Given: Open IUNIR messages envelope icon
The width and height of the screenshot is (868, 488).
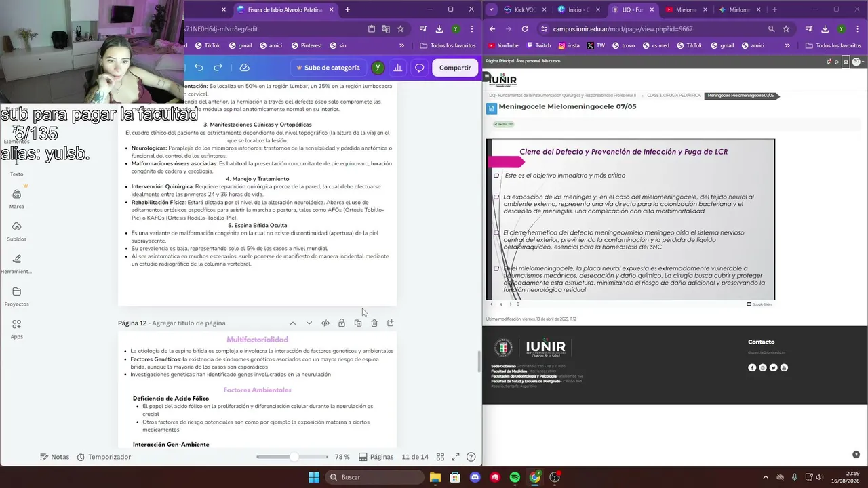Looking at the screenshot, I should pos(845,61).
